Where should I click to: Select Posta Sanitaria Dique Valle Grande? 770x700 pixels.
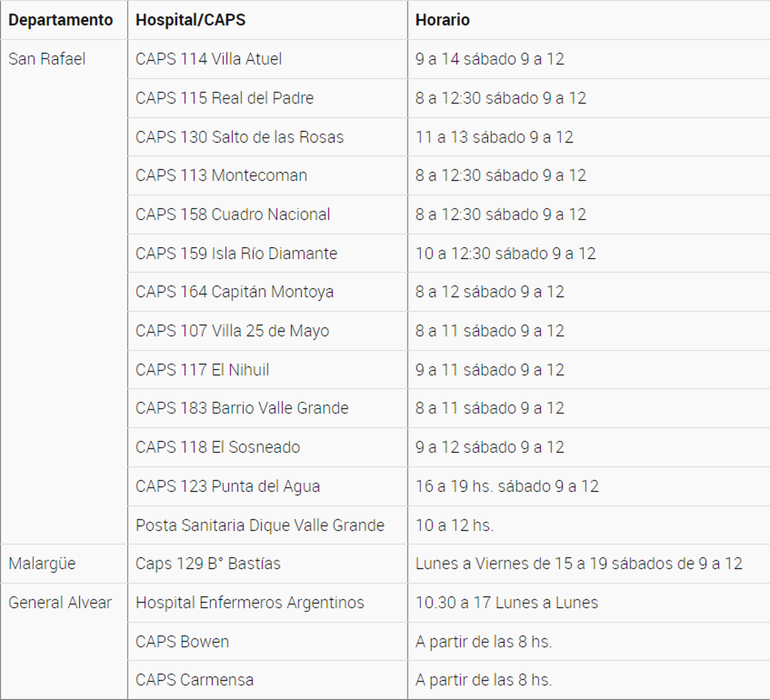tap(260, 525)
